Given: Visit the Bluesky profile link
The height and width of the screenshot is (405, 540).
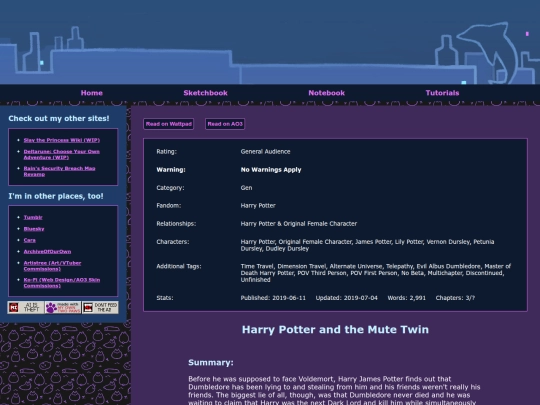Looking at the screenshot, I should point(34,229).
